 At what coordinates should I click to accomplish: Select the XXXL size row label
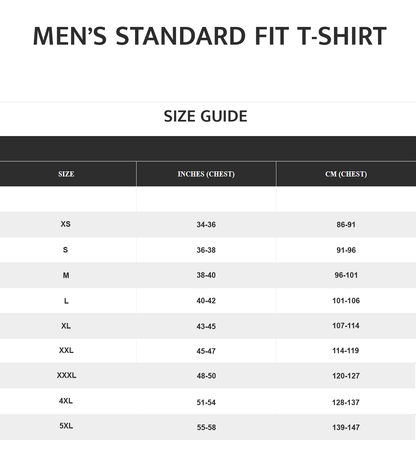[x=66, y=375]
